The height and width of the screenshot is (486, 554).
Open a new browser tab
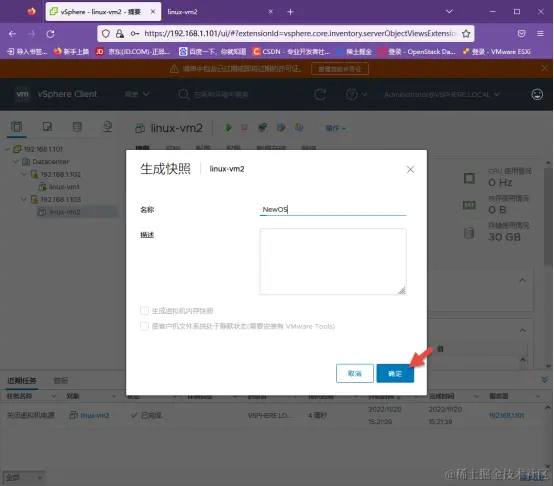pyautogui.click(x=290, y=12)
